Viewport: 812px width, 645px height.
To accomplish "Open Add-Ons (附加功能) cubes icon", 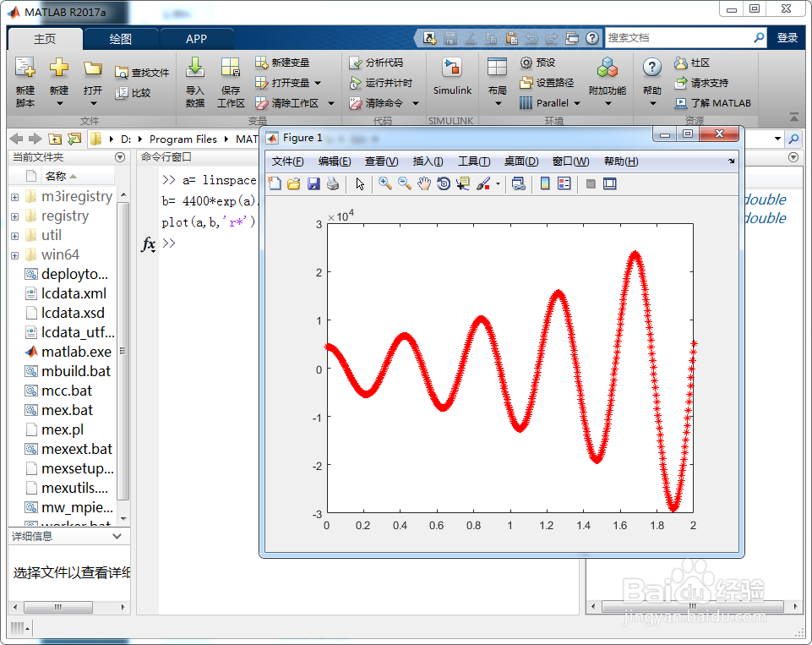I will point(607,68).
